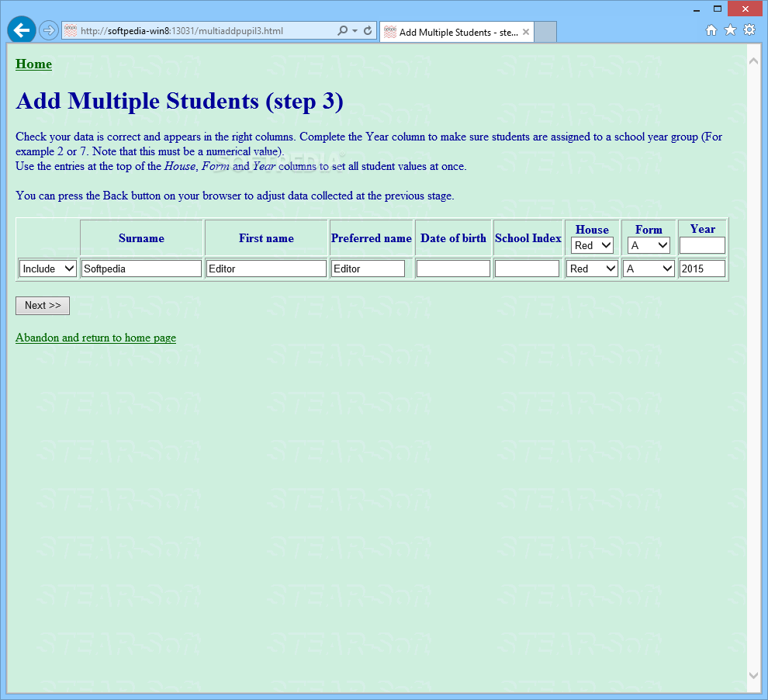
Task: Close the Add Multiple Students tab
Action: point(525,32)
